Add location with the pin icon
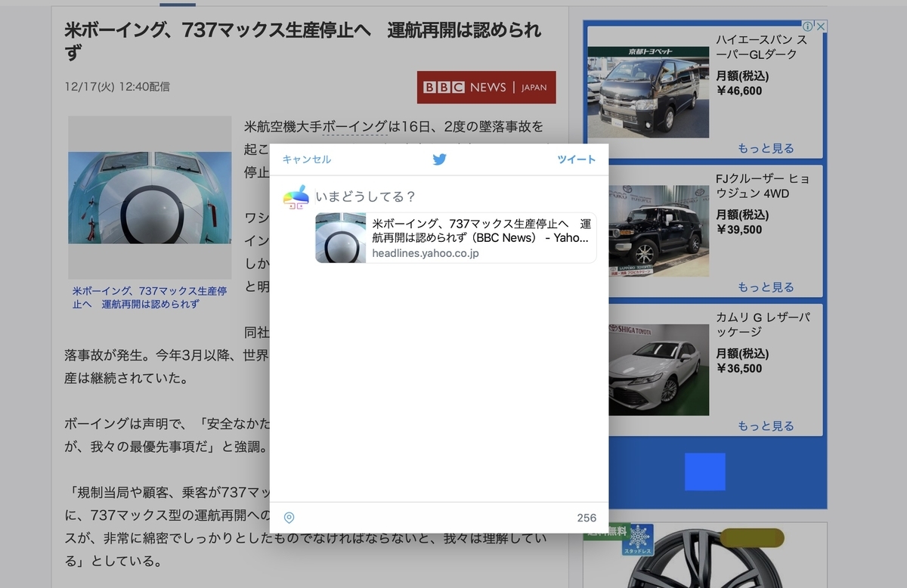907x588 pixels. point(289,518)
